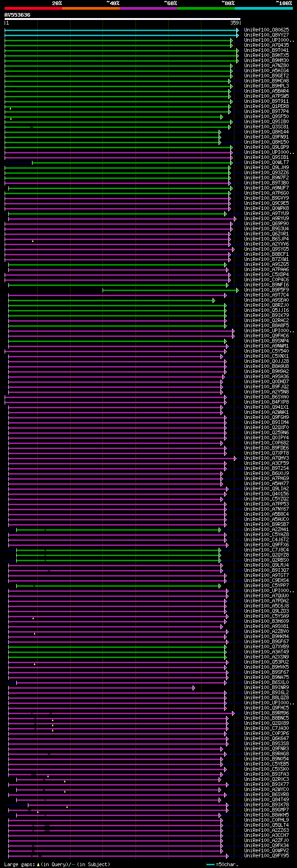Image resolution: width=297 pixels, height=868 pixels.
Task: Open UniRef100_Q9FK34 hit
Action: point(266,845)
